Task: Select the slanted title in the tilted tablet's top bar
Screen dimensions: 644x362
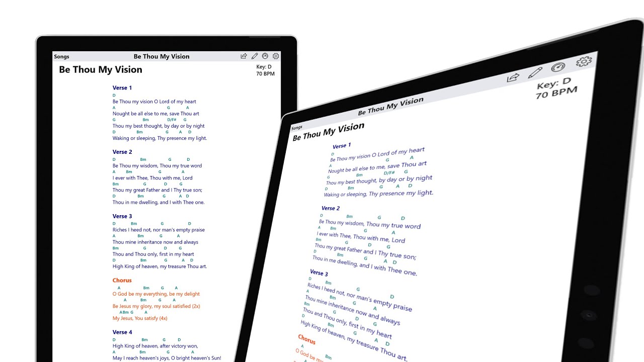Action: [x=391, y=107]
